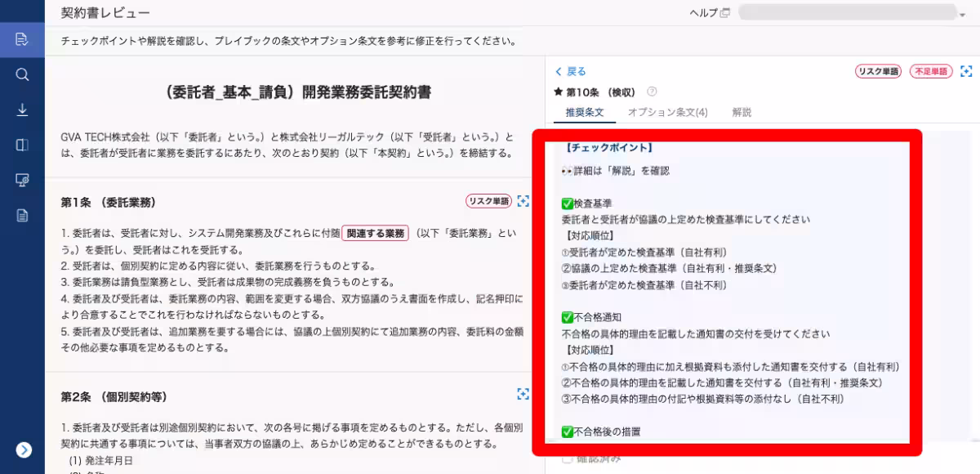980x474 pixels.
Task: Click the star icon beside 第10条（検収）
Action: (559, 91)
